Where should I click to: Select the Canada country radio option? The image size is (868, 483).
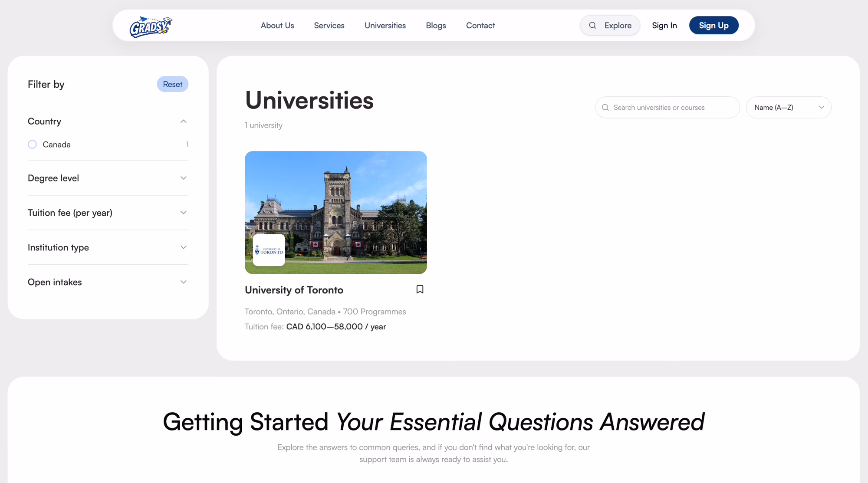coord(32,145)
